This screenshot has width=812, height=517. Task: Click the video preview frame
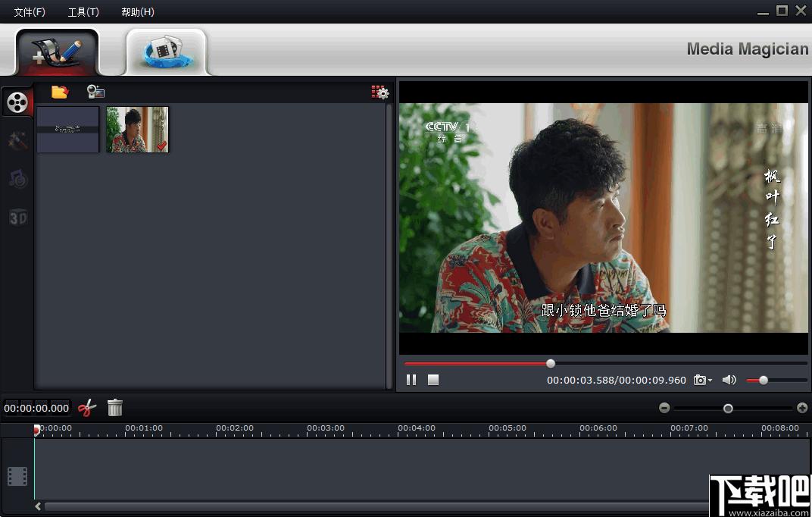(x=603, y=218)
